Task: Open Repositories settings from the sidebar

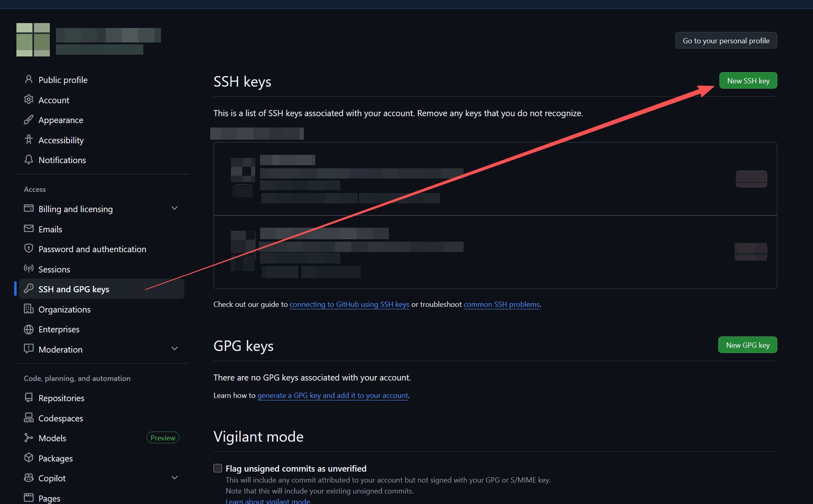Action: click(61, 398)
